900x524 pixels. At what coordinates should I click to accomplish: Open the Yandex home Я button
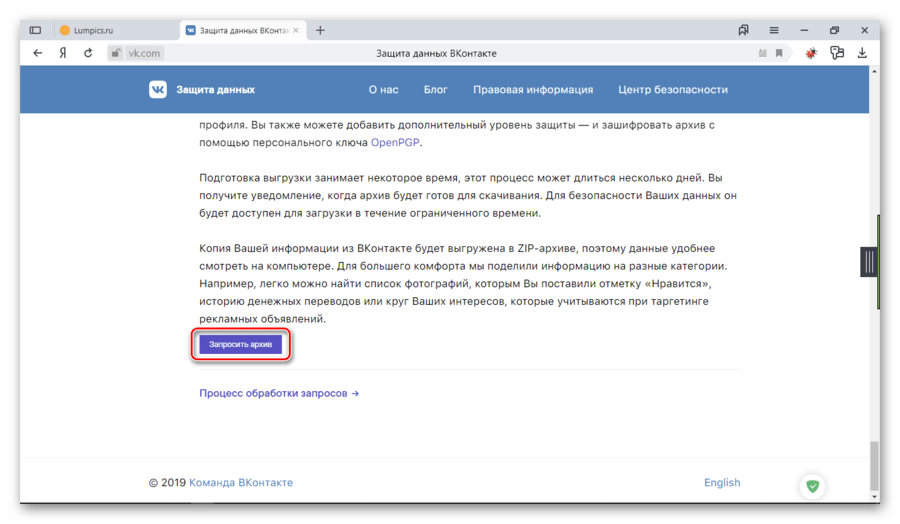pos(63,53)
